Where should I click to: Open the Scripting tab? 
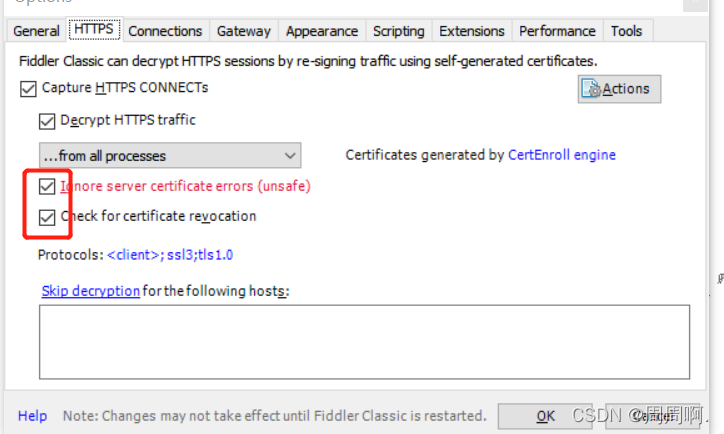[398, 31]
